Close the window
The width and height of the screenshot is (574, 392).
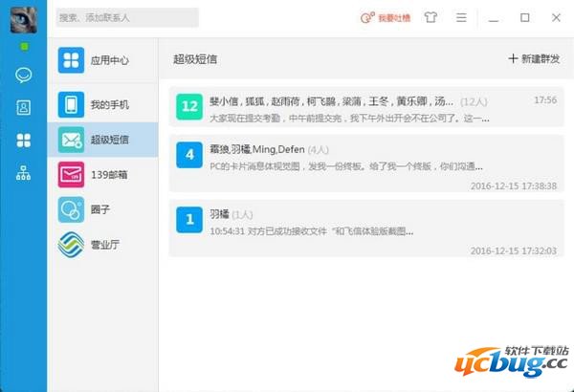(556, 17)
